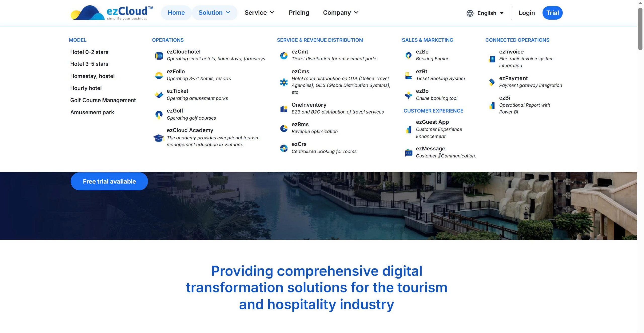644x333 pixels.
Task: Click the Trial button
Action: [552, 13]
